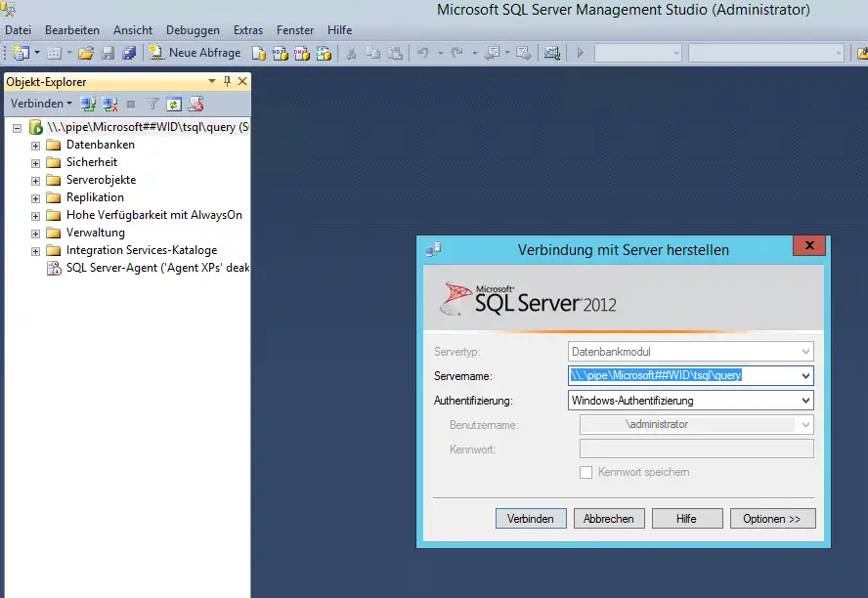Click Connect Object Explorer icon

tap(88, 104)
